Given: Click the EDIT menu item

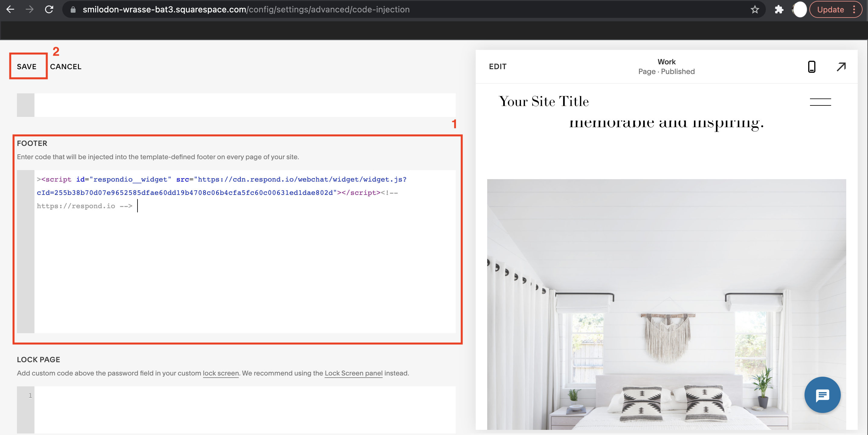Looking at the screenshot, I should [x=498, y=66].
